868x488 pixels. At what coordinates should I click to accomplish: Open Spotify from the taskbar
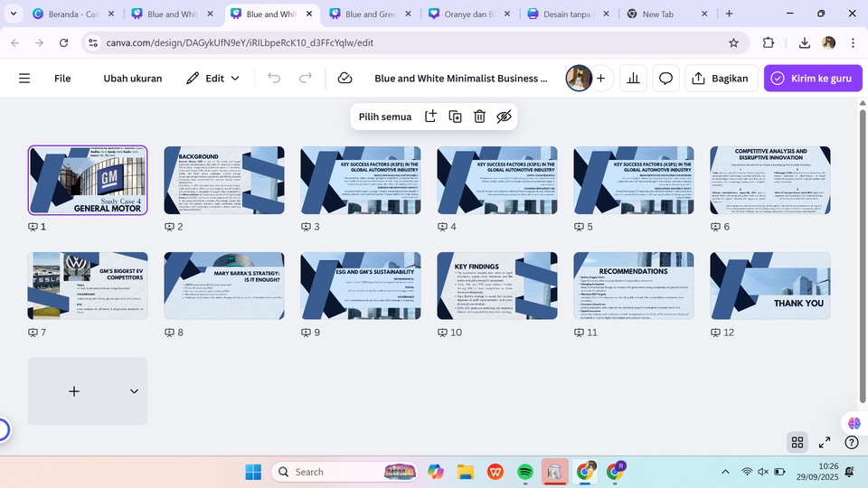pyautogui.click(x=524, y=472)
